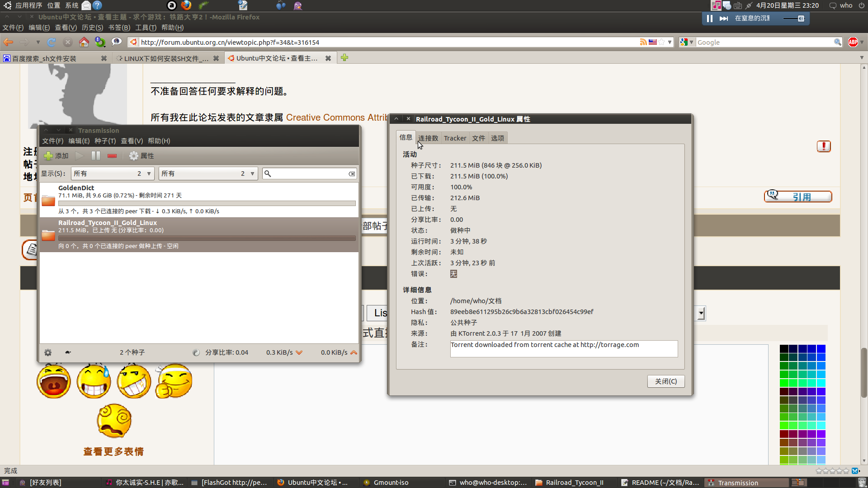Click the download speed limit arrow

[x=299, y=352]
